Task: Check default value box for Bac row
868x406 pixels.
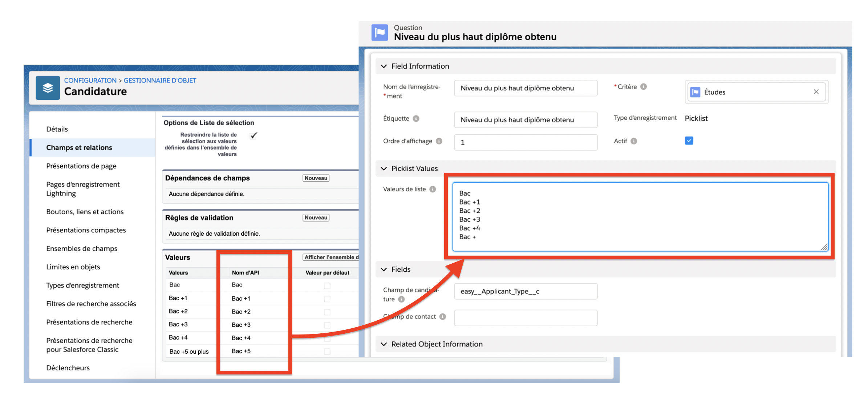Action: [327, 286]
